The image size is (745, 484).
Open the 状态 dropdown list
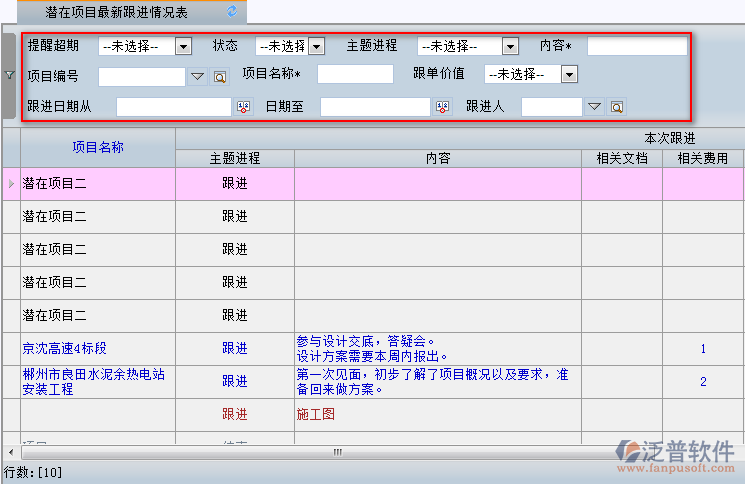click(316, 46)
